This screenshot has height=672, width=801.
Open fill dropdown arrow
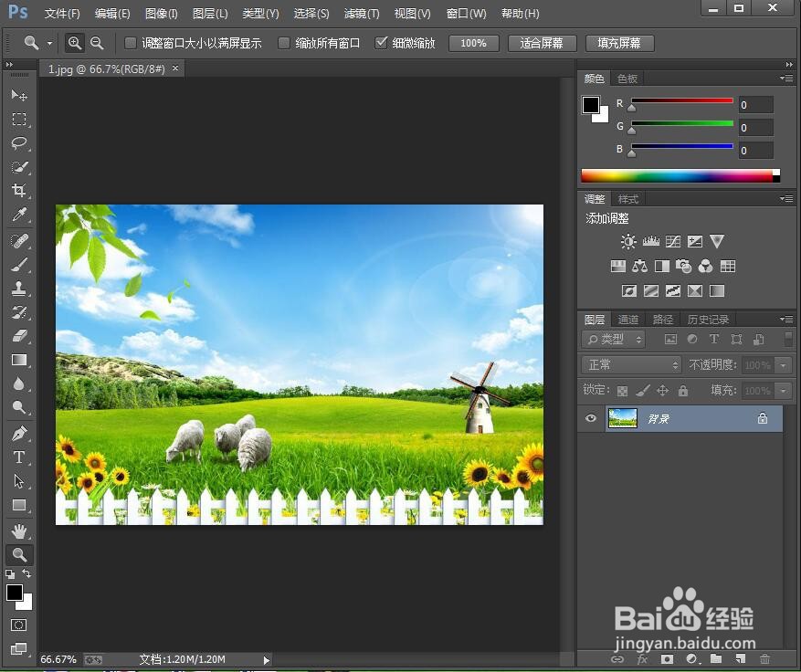783,391
